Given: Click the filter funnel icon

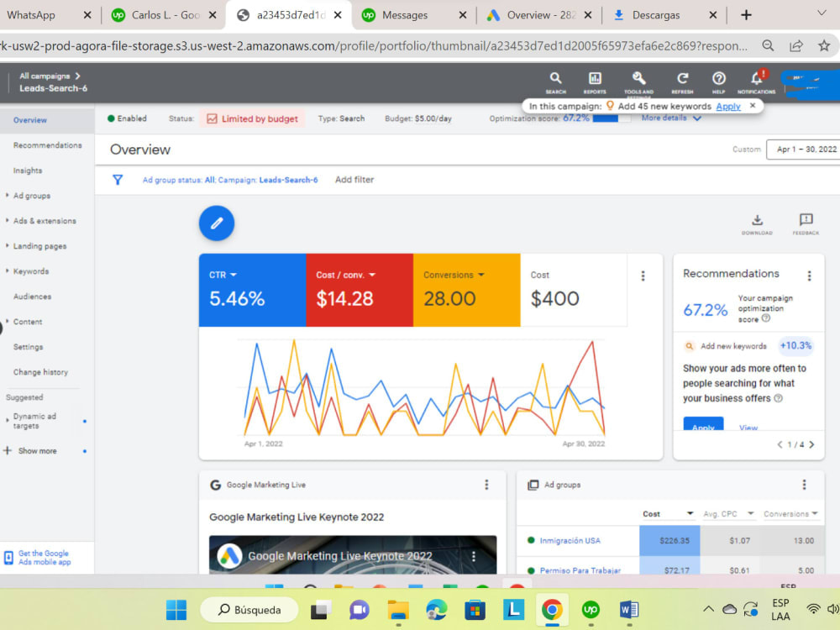Looking at the screenshot, I should pyautogui.click(x=118, y=180).
